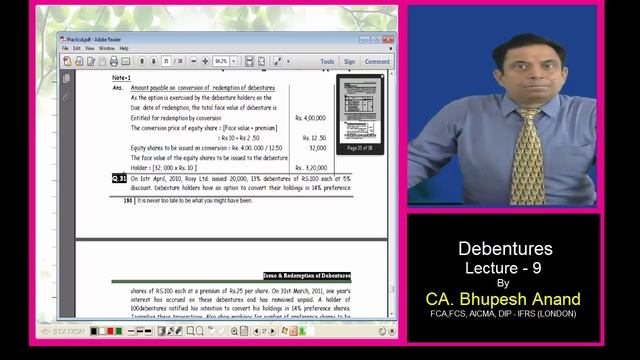Fit one full page icon

(x=261, y=61)
